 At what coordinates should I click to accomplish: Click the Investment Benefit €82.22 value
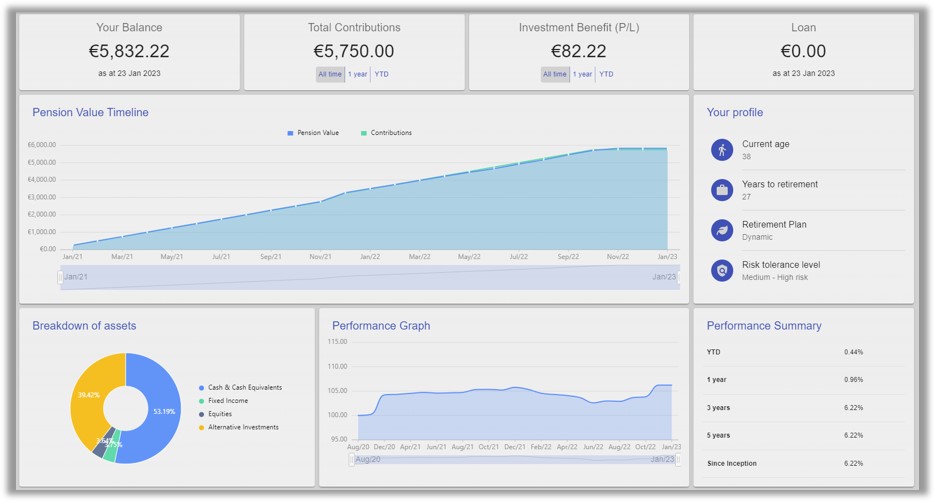[578, 51]
